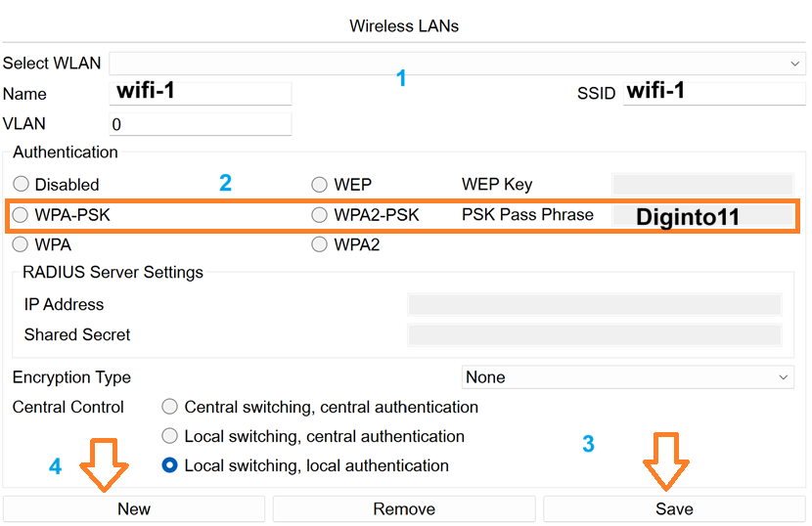
Task: Click the RADIUS IP Address field
Action: point(594,304)
